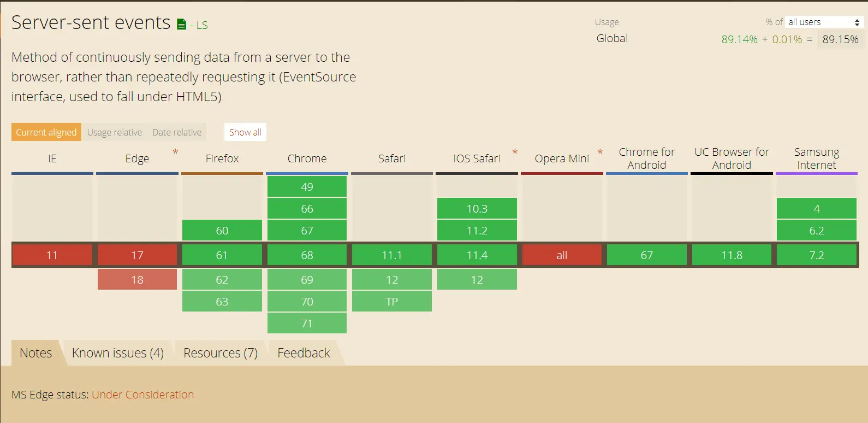Click the iOS Safari column header
The width and height of the screenshot is (868, 423).
click(x=477, y=158)
